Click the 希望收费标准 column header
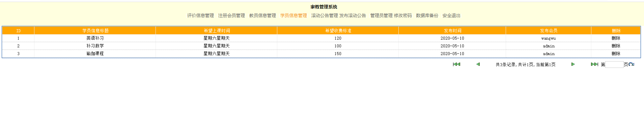 coord(338,31)
